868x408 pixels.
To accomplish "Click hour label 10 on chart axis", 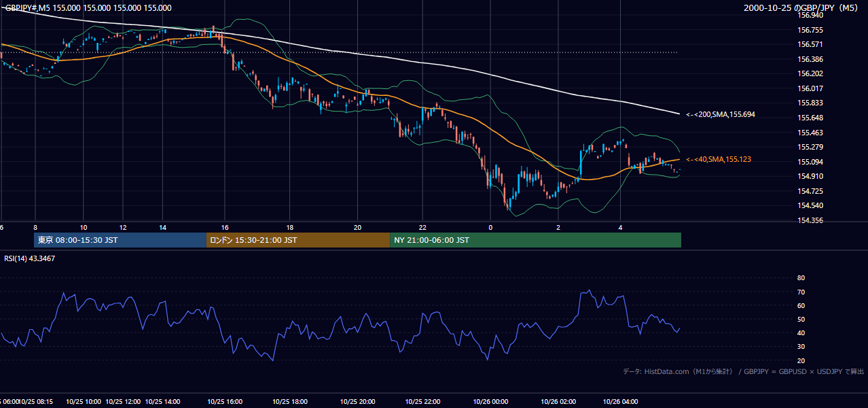I will (x=83, y=227).
